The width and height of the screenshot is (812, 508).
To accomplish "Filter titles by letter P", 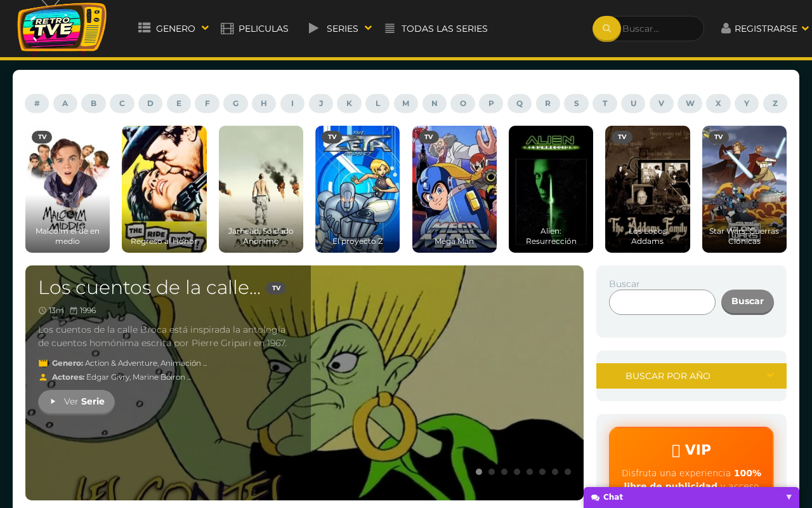I will (491, 104).
